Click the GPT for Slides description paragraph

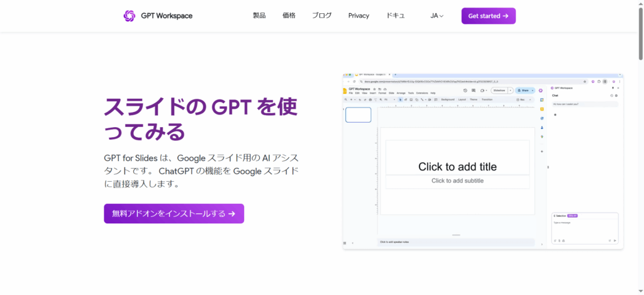pos(201,171)
